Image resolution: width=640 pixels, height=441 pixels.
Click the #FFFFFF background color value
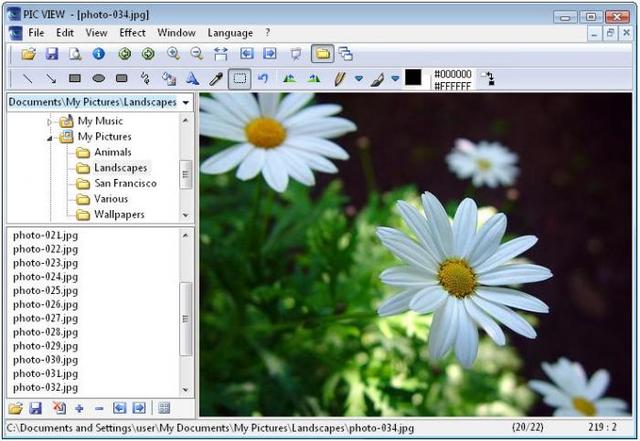coord(453,86)
